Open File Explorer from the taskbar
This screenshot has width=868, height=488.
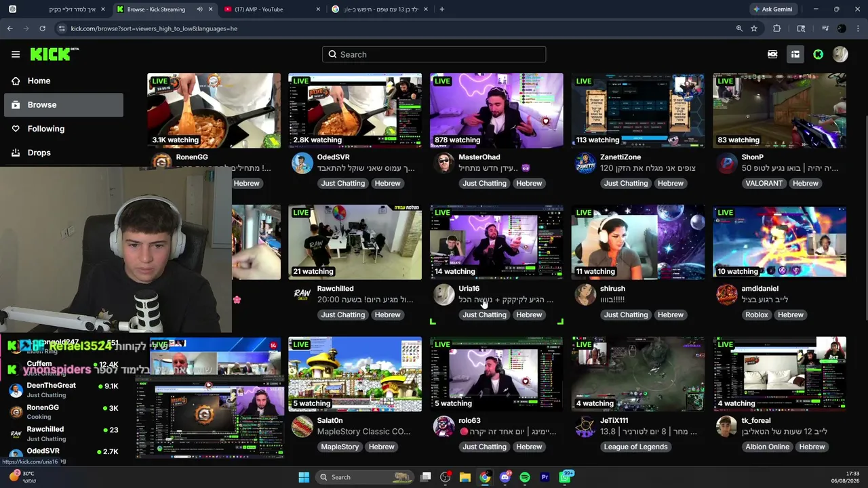pyautogui.click(x=465, y=477)
